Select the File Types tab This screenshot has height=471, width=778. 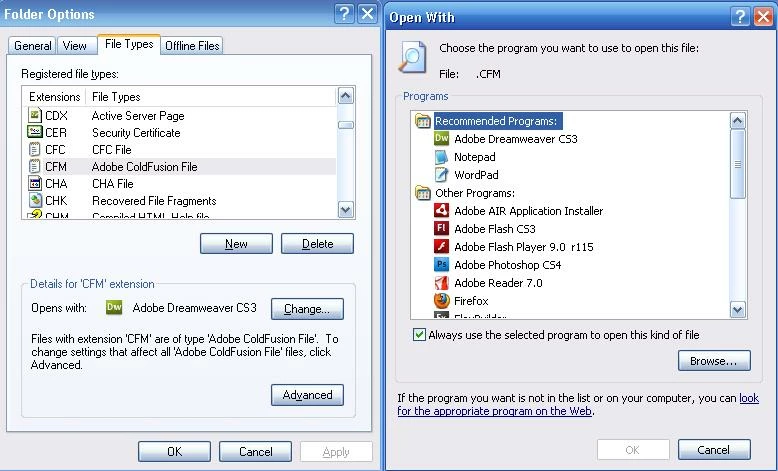pos(129,44)
